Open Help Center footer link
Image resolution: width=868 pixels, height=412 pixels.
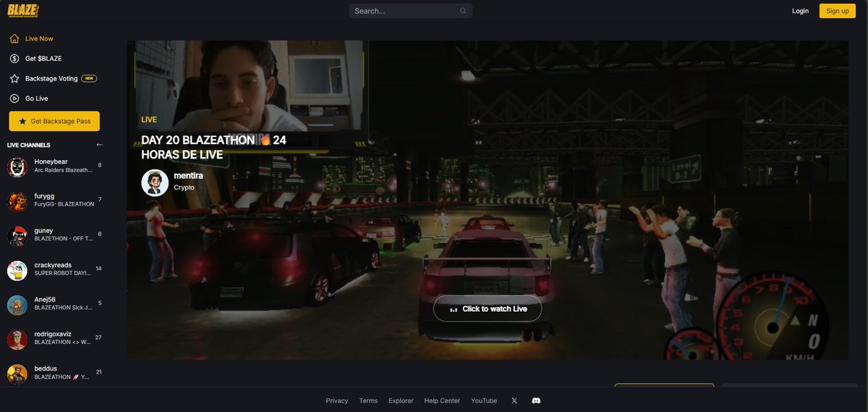tap(442, 400)
